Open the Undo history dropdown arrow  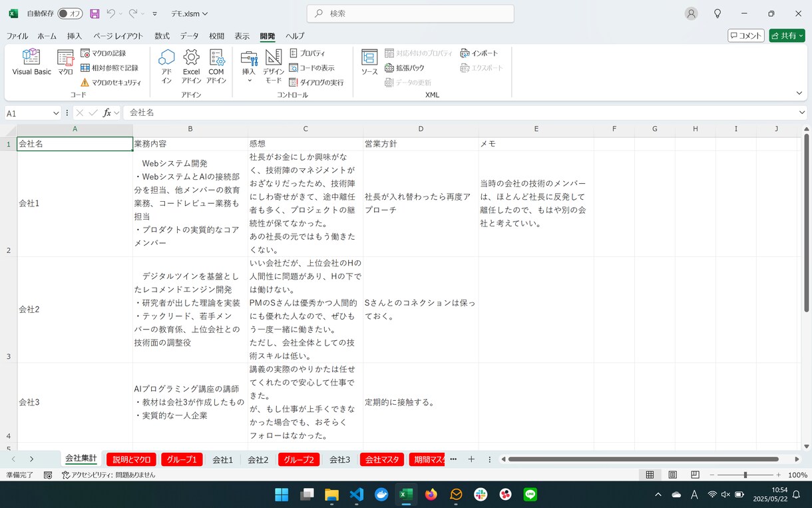pyautogui.click(x=121, y=13)
